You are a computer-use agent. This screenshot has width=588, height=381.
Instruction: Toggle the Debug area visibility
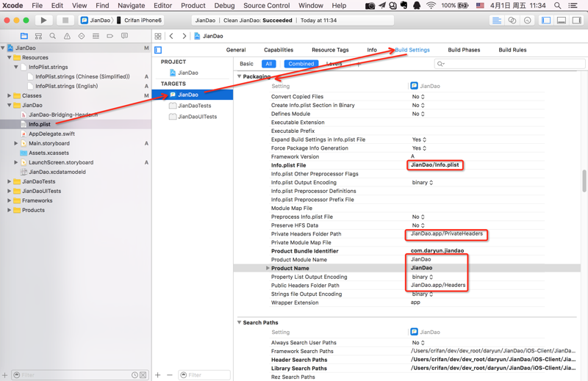pos(562,21)
